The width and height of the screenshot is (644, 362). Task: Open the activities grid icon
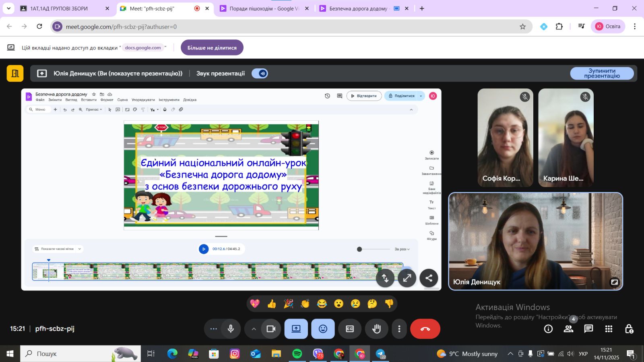[609, 329]
